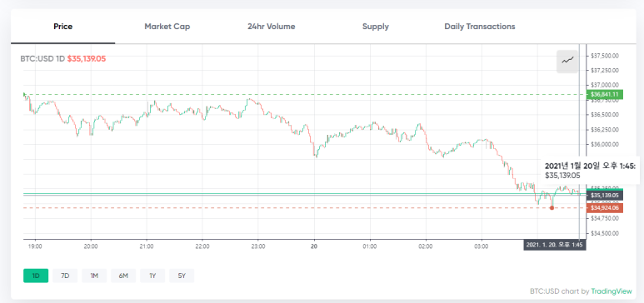Click the $37,250.00 price axis label

click(x=605, y=70)
